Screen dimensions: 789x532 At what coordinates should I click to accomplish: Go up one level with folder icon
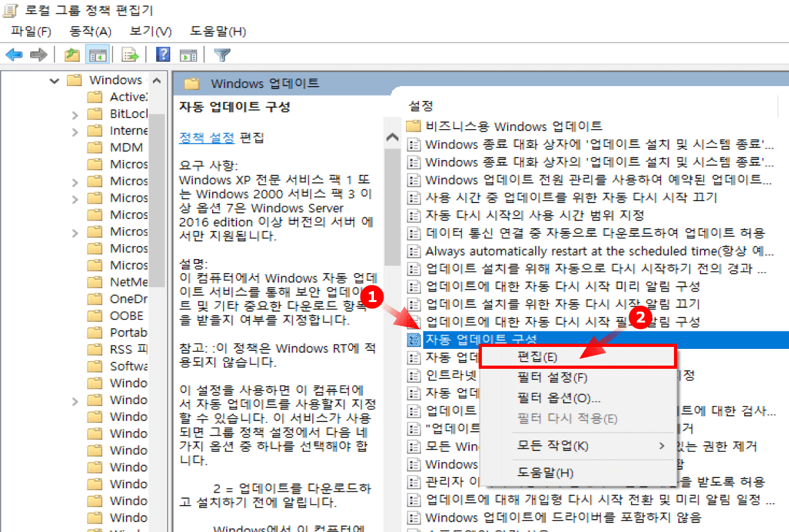(72, 55)
